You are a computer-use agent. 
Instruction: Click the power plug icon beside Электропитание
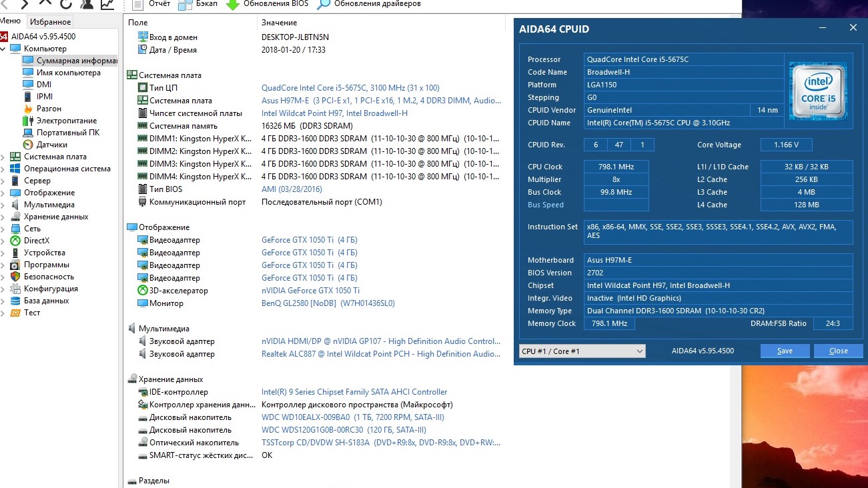[x=28, y=121]
